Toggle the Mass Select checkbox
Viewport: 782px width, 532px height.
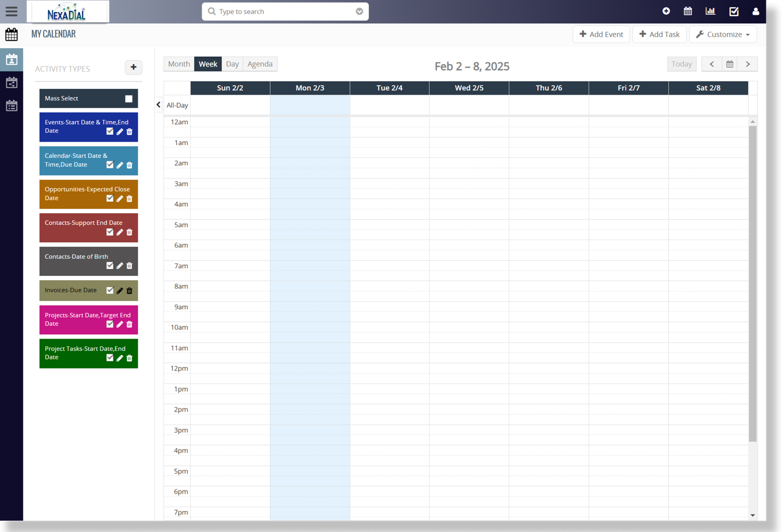pyautogui.click(x=129, y=98)
